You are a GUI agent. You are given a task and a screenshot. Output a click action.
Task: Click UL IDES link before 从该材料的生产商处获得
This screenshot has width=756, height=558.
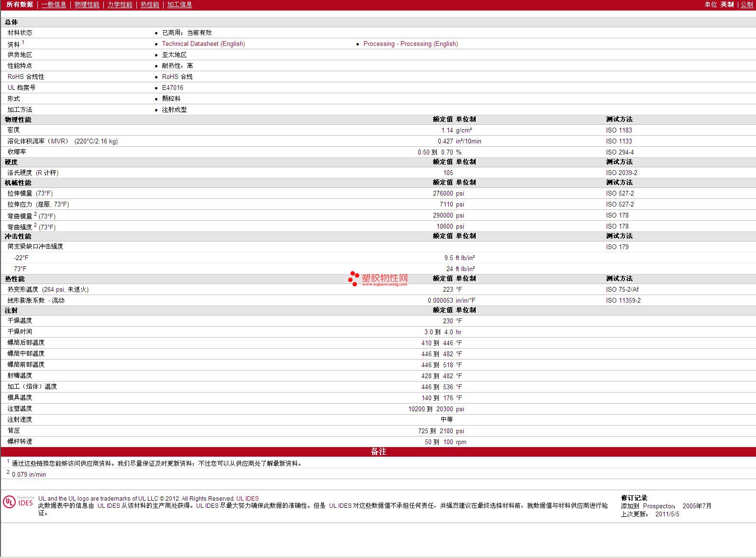[x=109, y=505]
